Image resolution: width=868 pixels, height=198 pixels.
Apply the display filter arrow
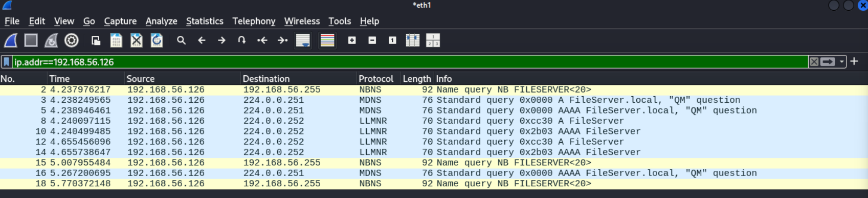[828, 62]
